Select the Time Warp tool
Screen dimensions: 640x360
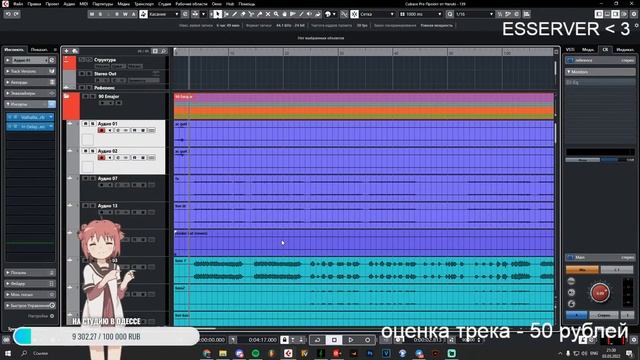tap(293, 14)
